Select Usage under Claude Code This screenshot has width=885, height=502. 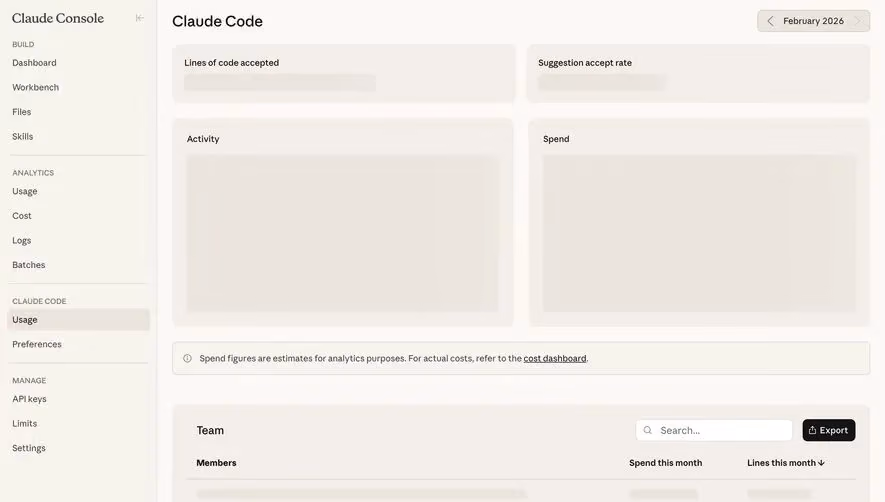tap(78, 320)
